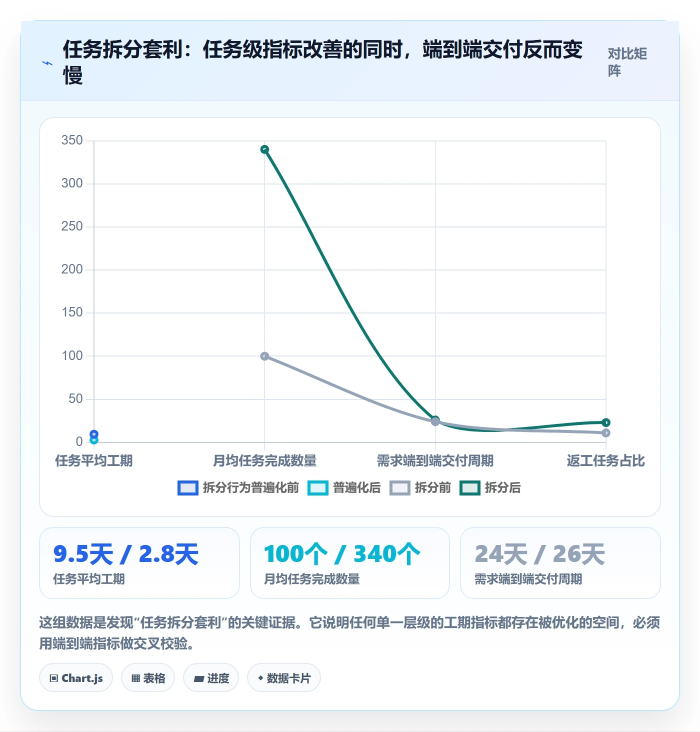
Task: Toggle the 普遍化后 legend entry
Action: pos(344,487)
